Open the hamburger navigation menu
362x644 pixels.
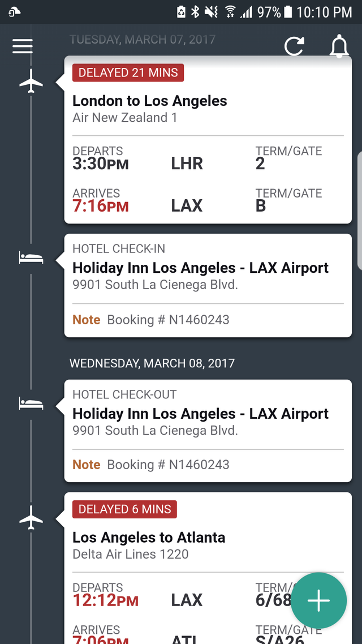23,46
